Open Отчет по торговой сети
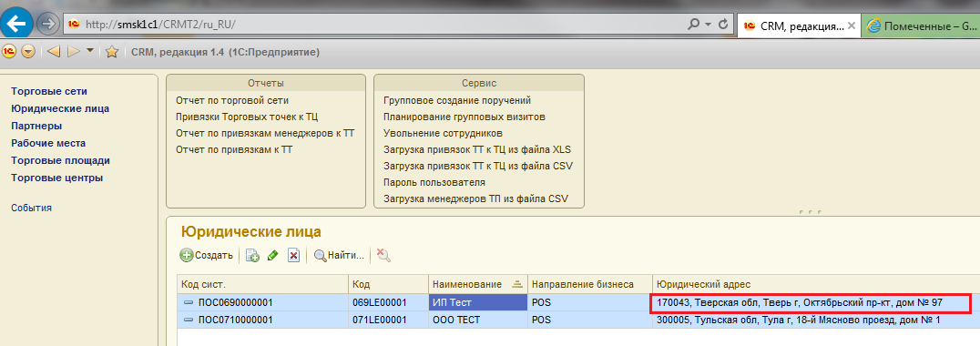The width and height of the screenshot is (980, 346). coord(232,100)
